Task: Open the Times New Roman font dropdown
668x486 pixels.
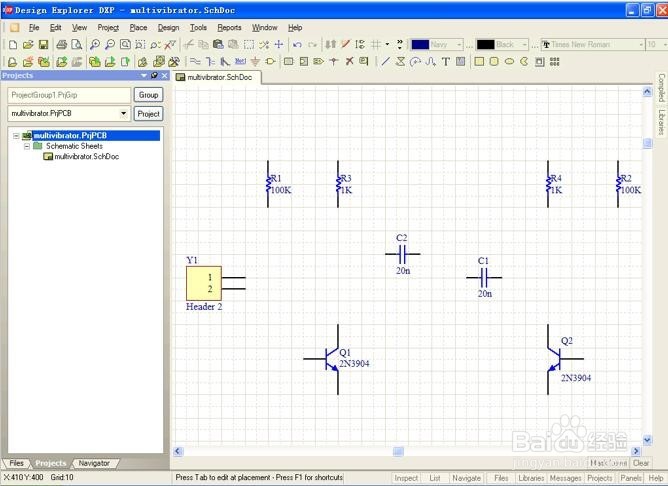Action: pos(641,45)
